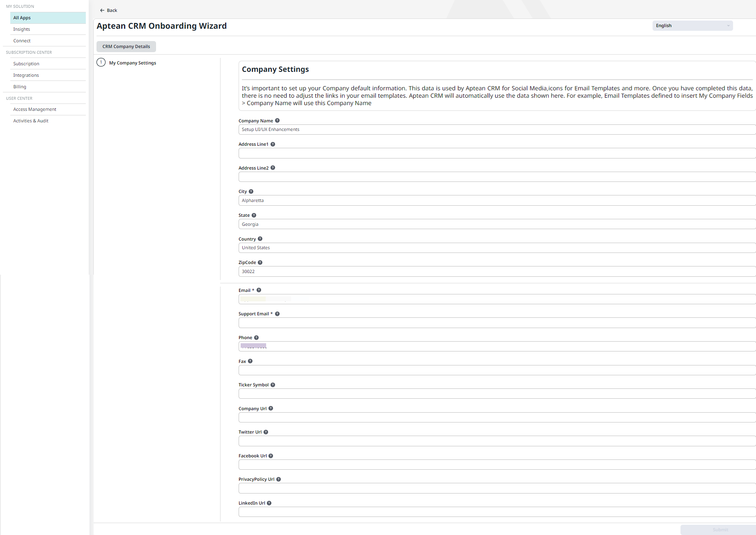
Task: Click the Support Email help icon
Action: click(x=277, y=314)
